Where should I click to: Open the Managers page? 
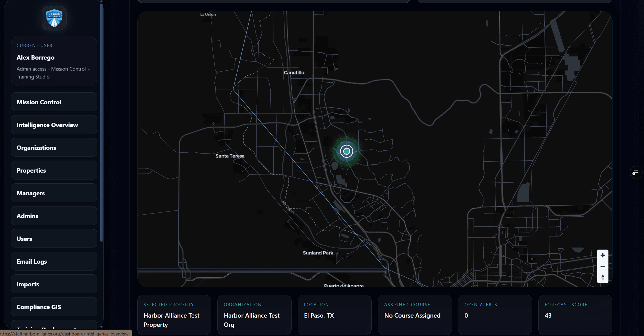click(54, 193)
